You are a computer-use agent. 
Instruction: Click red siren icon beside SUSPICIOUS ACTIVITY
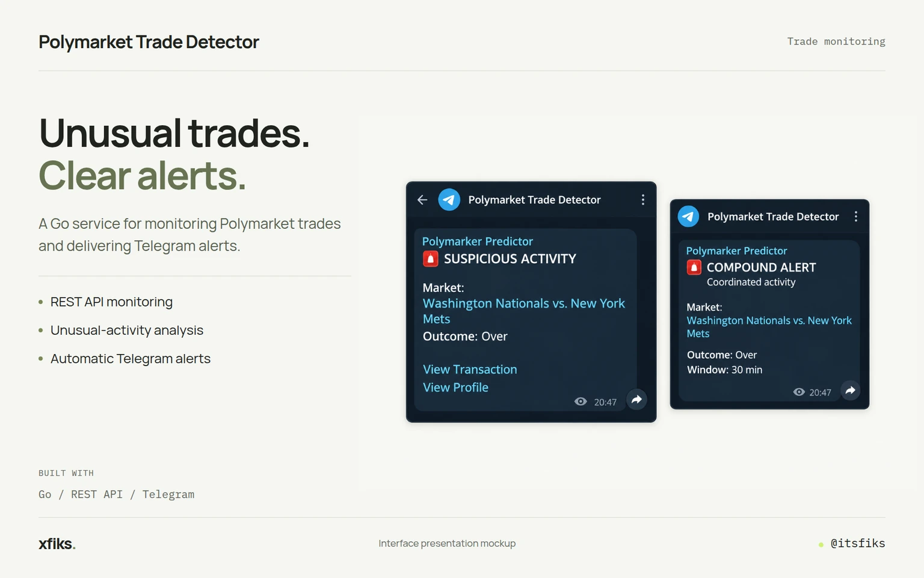point(431,259)
